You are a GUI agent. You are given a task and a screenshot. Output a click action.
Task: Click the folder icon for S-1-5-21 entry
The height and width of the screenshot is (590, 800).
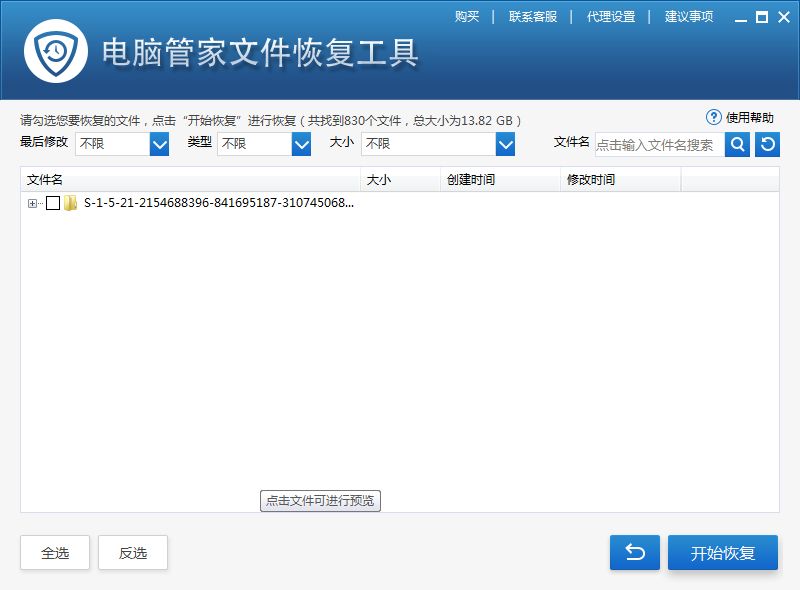click(x=70, y=203)
